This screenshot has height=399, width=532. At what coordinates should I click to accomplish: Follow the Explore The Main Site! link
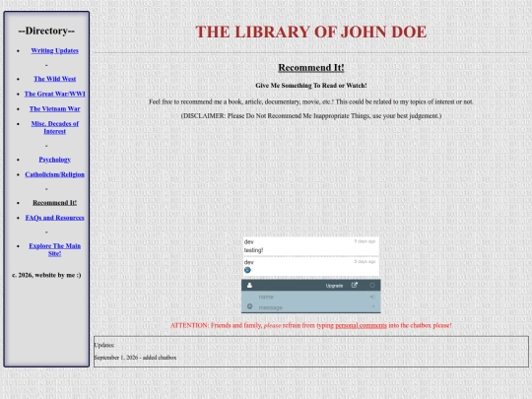click(54, 249)
